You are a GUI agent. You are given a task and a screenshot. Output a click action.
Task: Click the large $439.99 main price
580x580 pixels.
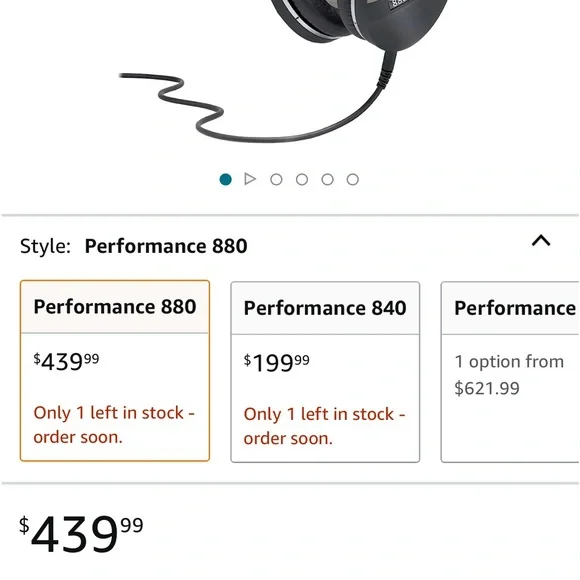[81, 534]
